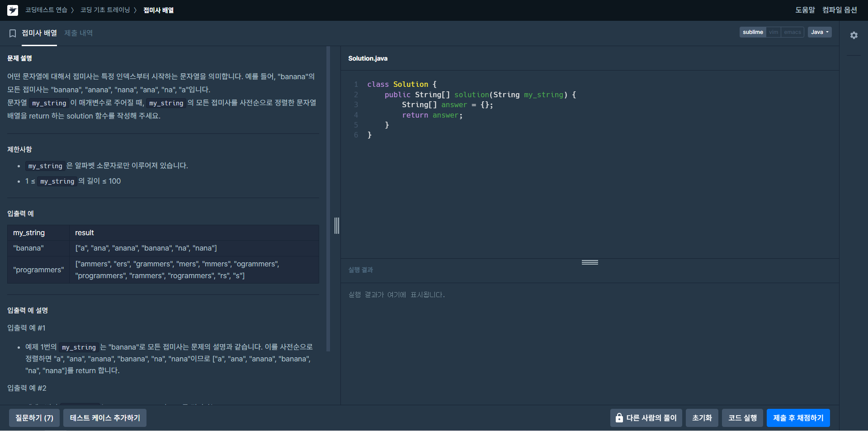
Task: Click the lock icon on 다른 사람의 풀이
Action: (619, 418)
